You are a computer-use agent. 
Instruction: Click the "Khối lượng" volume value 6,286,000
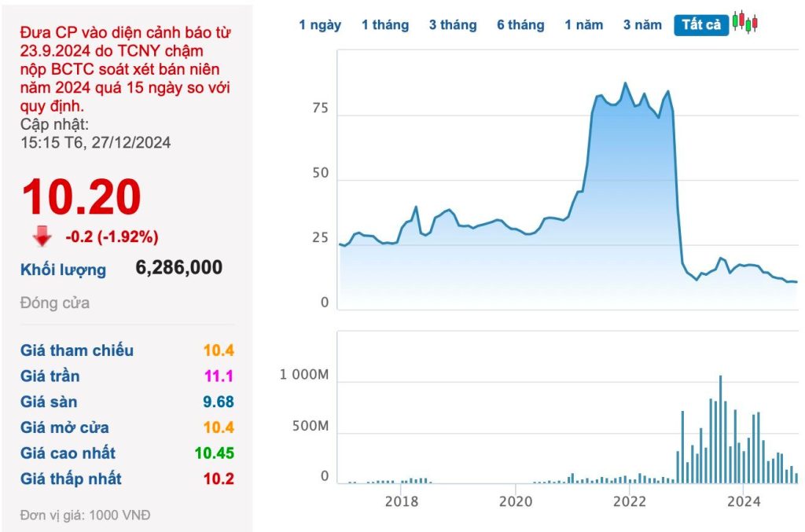pyautogui.click(x=178, y=268)
